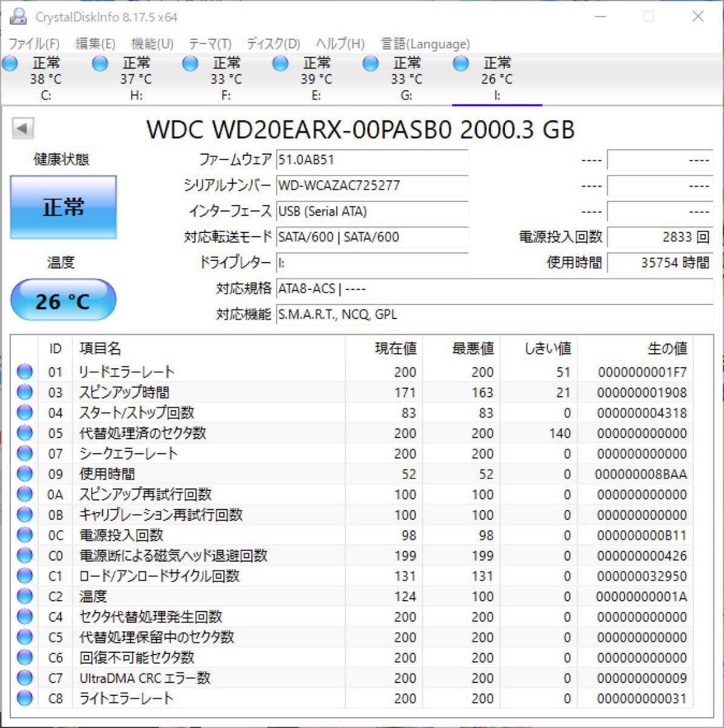724x728 pixels.
Task: Click worst value 163 in row 03
Action: tap(482, 393)
